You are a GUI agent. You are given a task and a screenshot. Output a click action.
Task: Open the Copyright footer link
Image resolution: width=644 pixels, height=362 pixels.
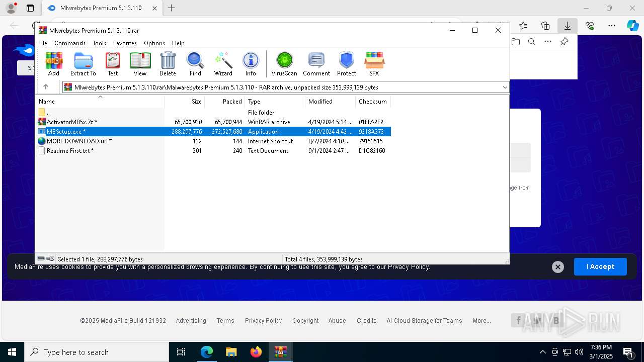coord(305,321)
